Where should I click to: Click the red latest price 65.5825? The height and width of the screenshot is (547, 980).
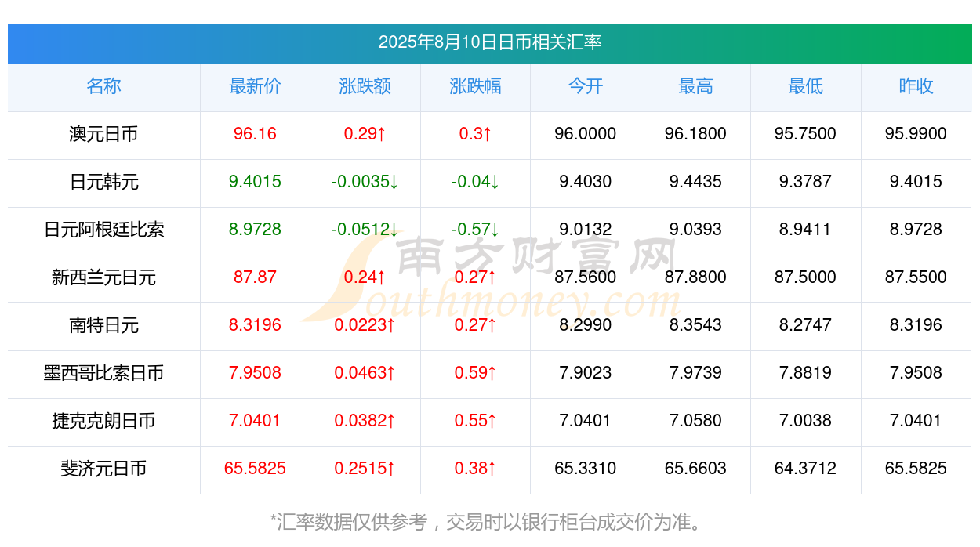click(255, 469)
